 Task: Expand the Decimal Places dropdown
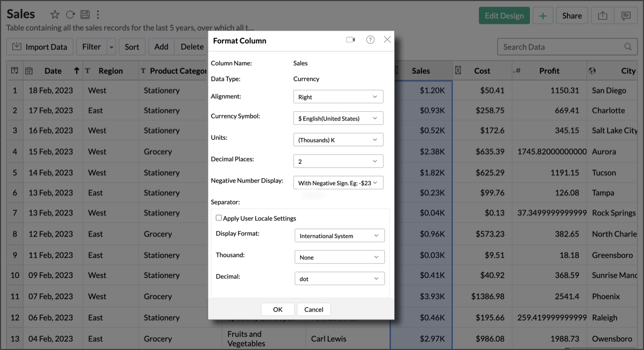338,161
